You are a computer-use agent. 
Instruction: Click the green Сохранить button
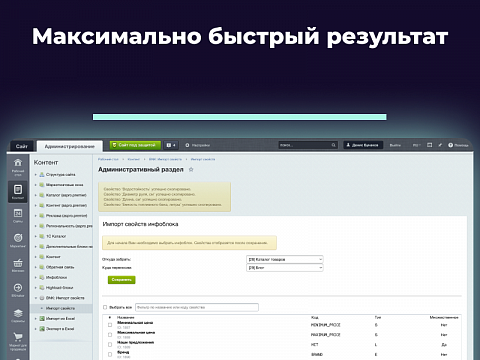[122, 280]
